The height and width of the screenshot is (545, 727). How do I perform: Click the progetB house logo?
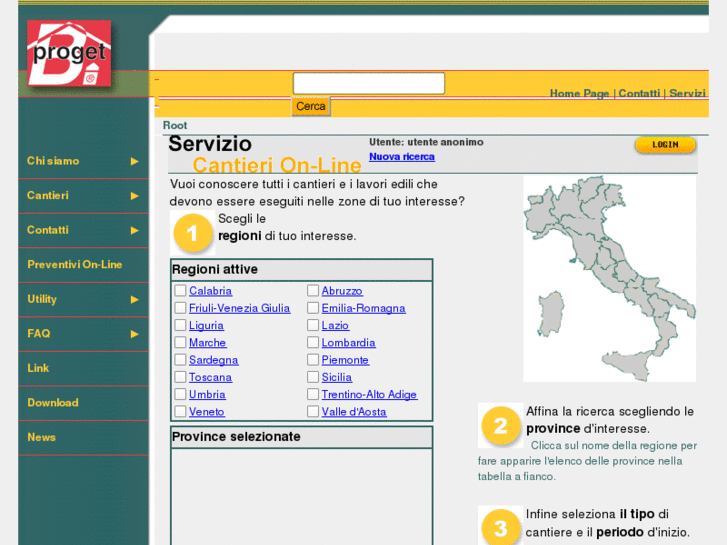tap(69, 53)
